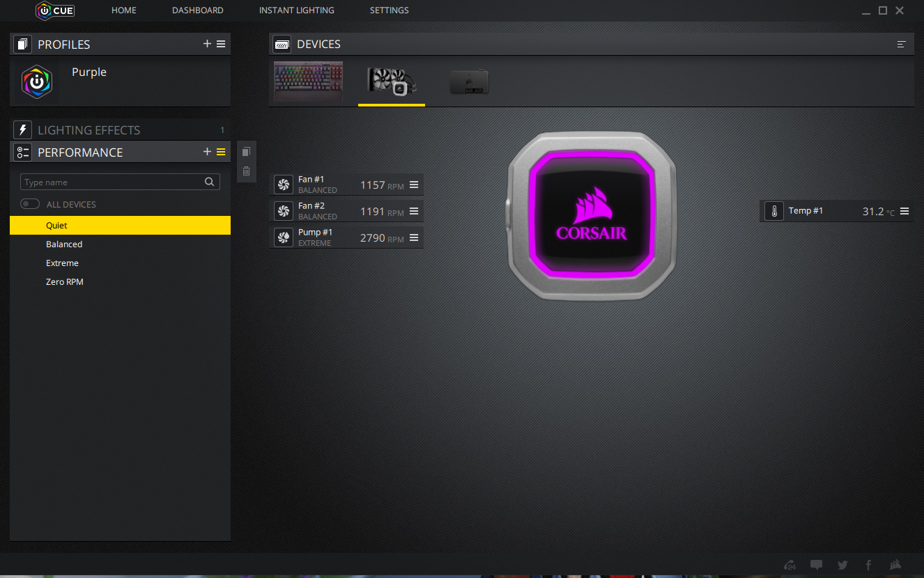Open the Twitter icon in footer
Viewport: 924px width, 578px height.
(x=842, y=565)
